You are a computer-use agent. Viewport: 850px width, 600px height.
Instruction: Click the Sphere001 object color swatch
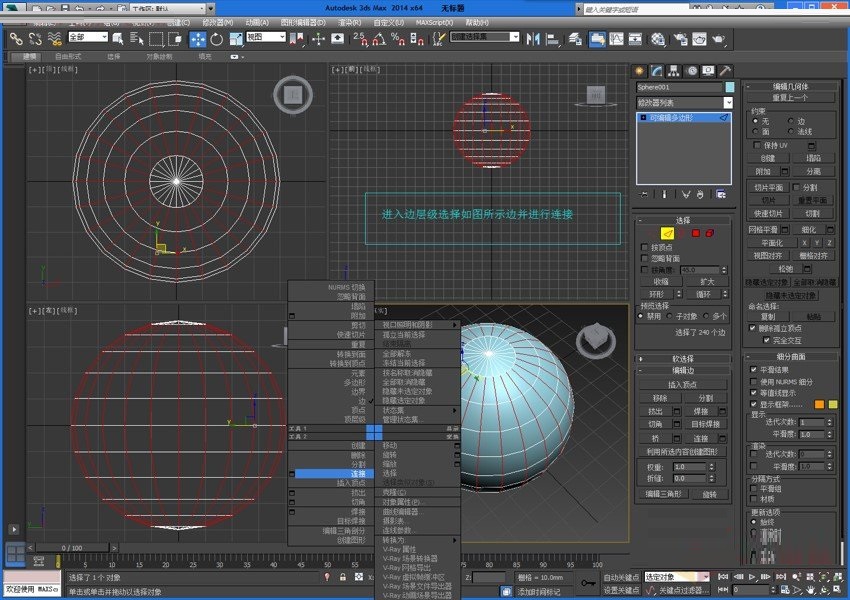(x=730, y=87)
